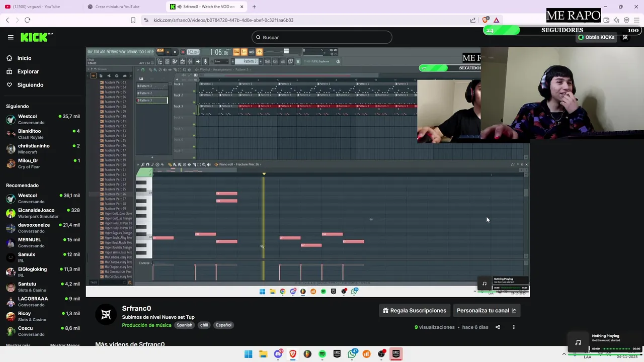
Task: Show hidden system tray icons
Action: pos(564,354)
